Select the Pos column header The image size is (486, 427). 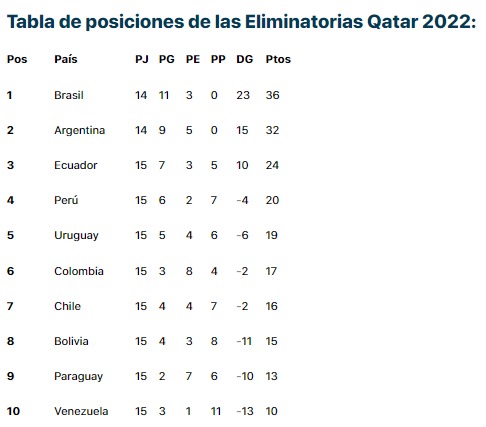pyautogui.click(x=17, y=59)
